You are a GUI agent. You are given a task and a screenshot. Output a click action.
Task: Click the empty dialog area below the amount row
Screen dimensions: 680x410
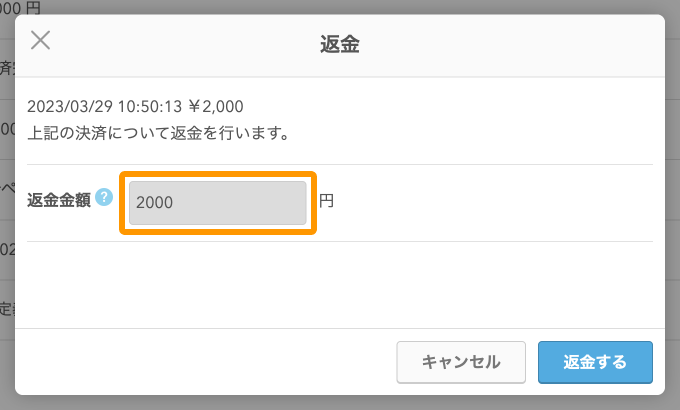click(x=340, y=283)
